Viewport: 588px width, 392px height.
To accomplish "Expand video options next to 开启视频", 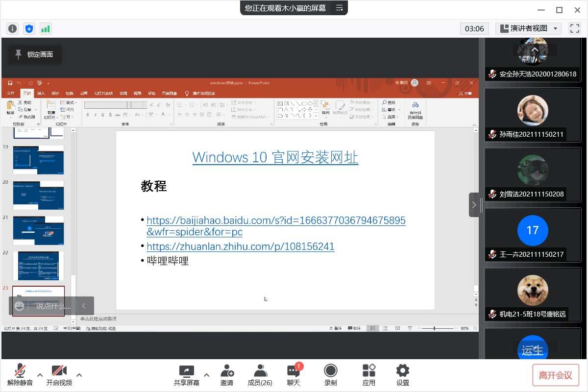I will tap(79, 375).
